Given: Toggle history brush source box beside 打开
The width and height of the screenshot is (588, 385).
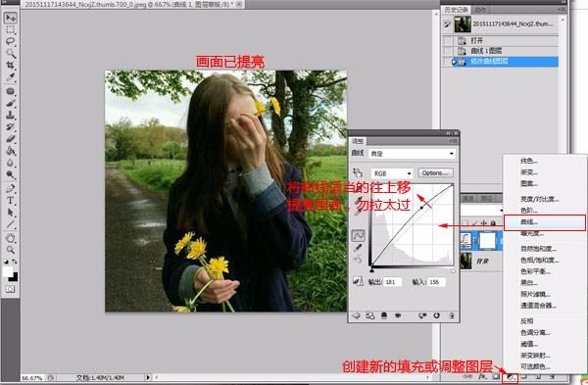Looking at the screenshot, I should tap(448, 40).
